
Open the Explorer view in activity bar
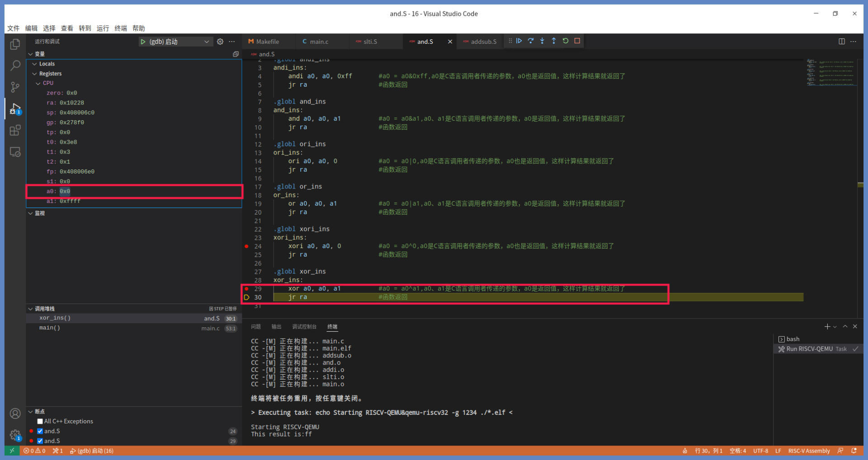[15, 44]
